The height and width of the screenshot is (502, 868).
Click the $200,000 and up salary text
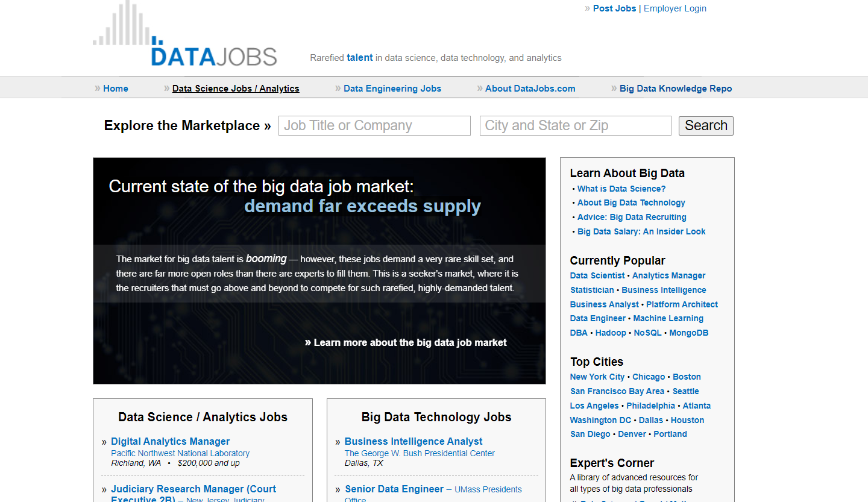209,463
